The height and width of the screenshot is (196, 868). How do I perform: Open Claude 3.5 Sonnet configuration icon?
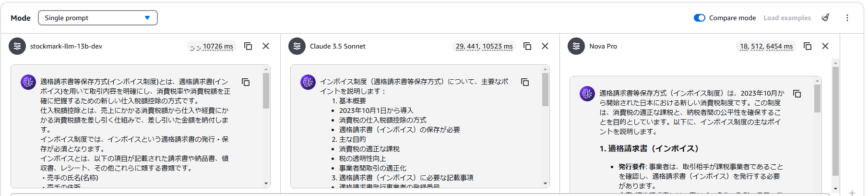tap(297, 46)
